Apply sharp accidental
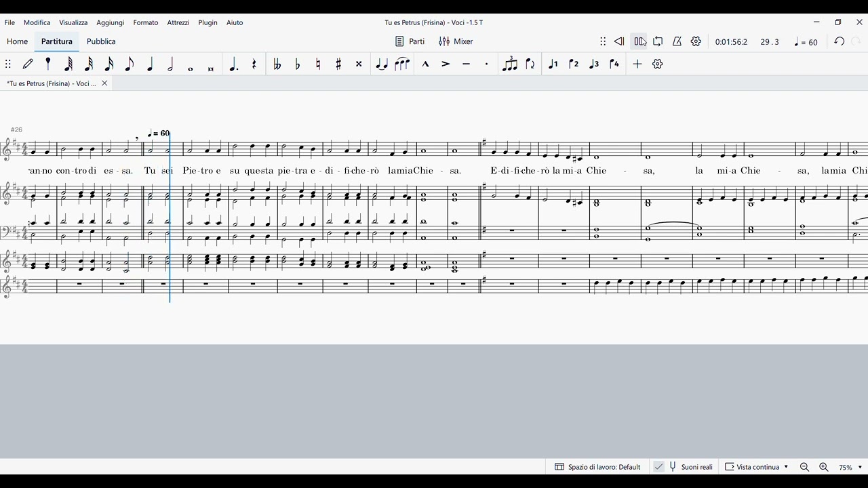 [338, 64]
